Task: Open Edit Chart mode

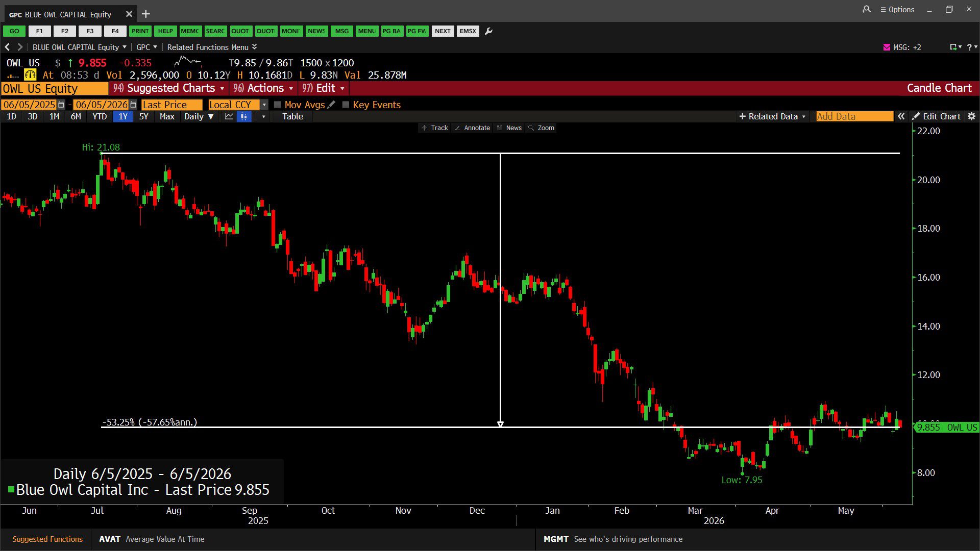Action: 937,116
